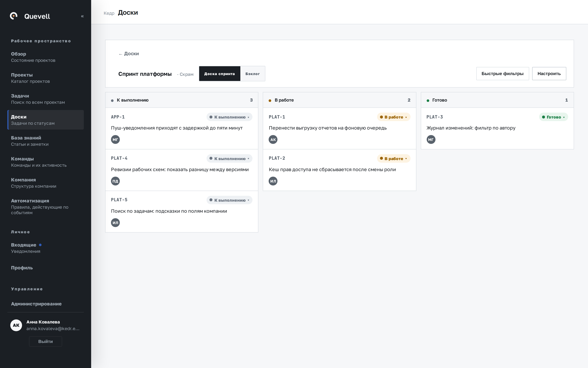Open the PLAT-4 status dropdown

[x=229, y=159]
